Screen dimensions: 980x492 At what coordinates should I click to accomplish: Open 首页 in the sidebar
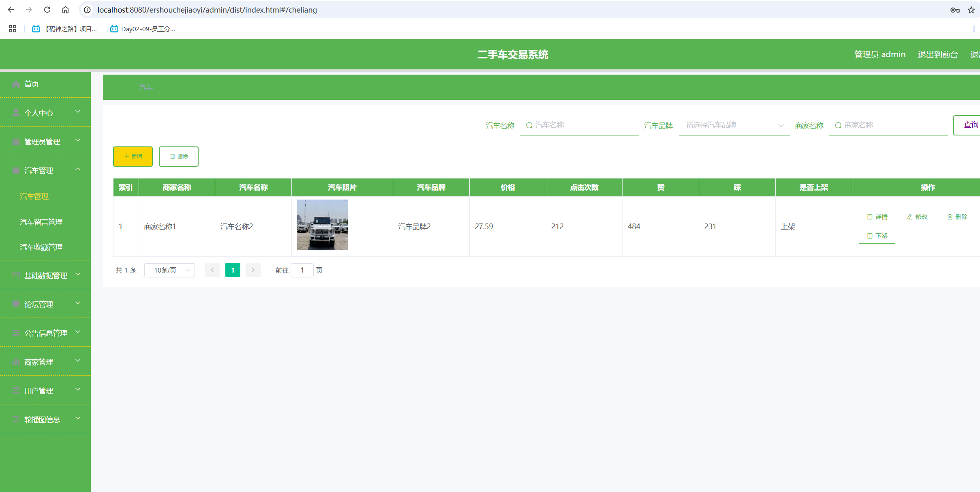pyautogui.click(x=45, y=84)
